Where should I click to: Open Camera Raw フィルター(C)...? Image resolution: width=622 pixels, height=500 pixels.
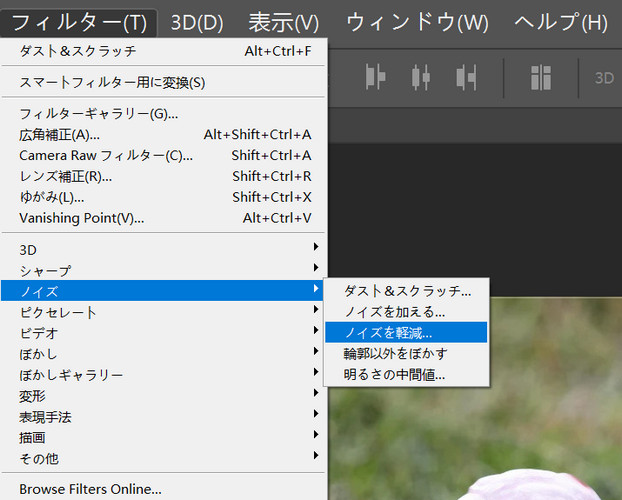[164, 156]
